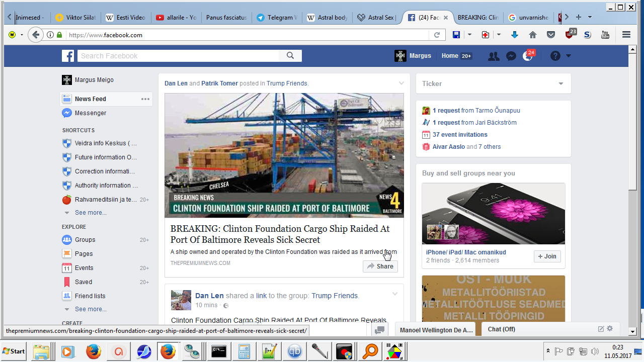Open chat options gear icon
The width and height of the screenshot is (644, 362).
pyautogui.click(x=610, y=329)
